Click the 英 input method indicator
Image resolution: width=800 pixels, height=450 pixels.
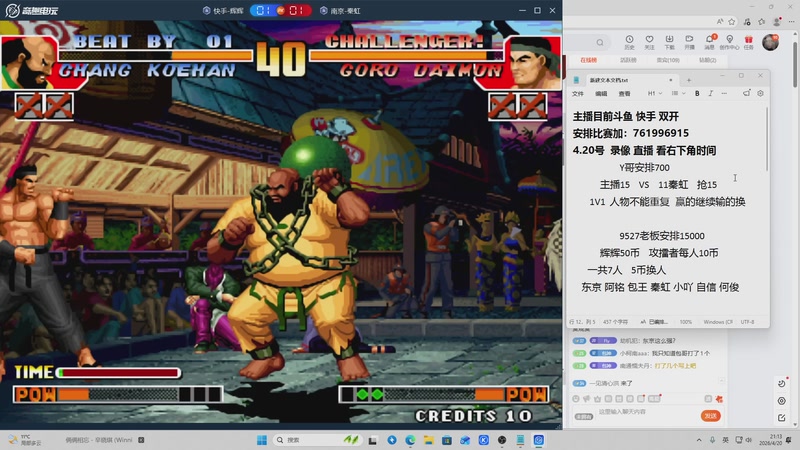tap(726, 440)
